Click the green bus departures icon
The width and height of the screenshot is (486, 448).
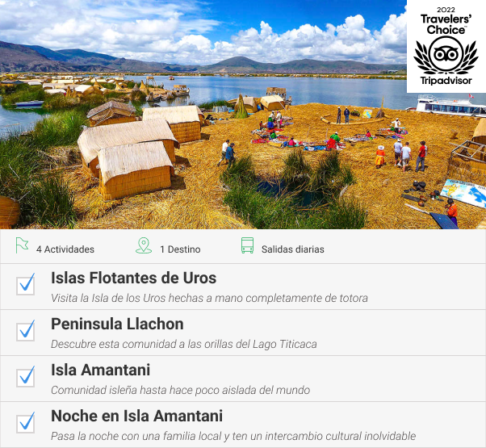pyautogui.click(x=247, y=245)
